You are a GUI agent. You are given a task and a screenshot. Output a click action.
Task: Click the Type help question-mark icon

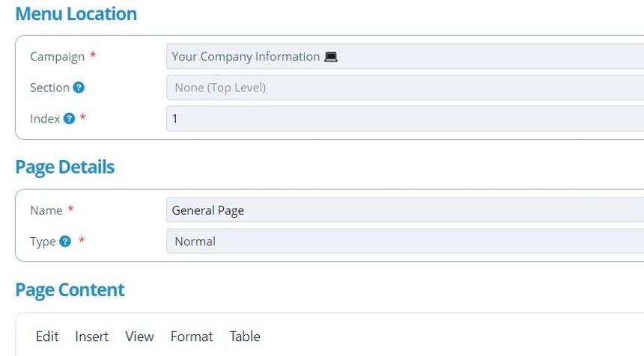[65, 242]
